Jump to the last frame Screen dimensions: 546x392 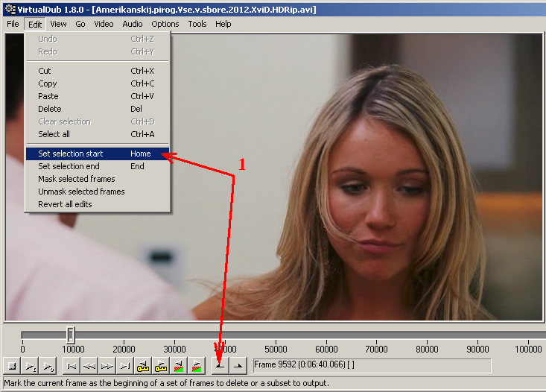(124, 366)
